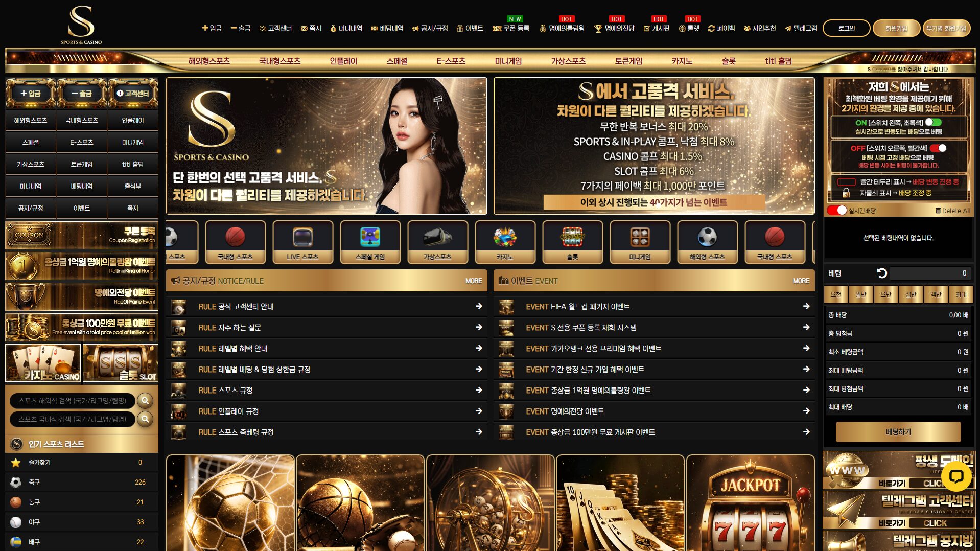Open RULE 스포츠 축베팅 규정

coord(327,432)
